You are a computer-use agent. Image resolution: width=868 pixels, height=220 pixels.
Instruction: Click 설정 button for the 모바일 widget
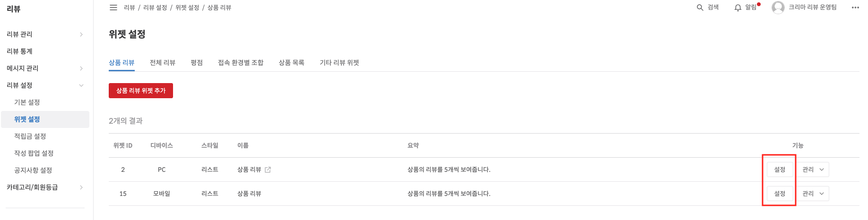click(x=780, y=194)
